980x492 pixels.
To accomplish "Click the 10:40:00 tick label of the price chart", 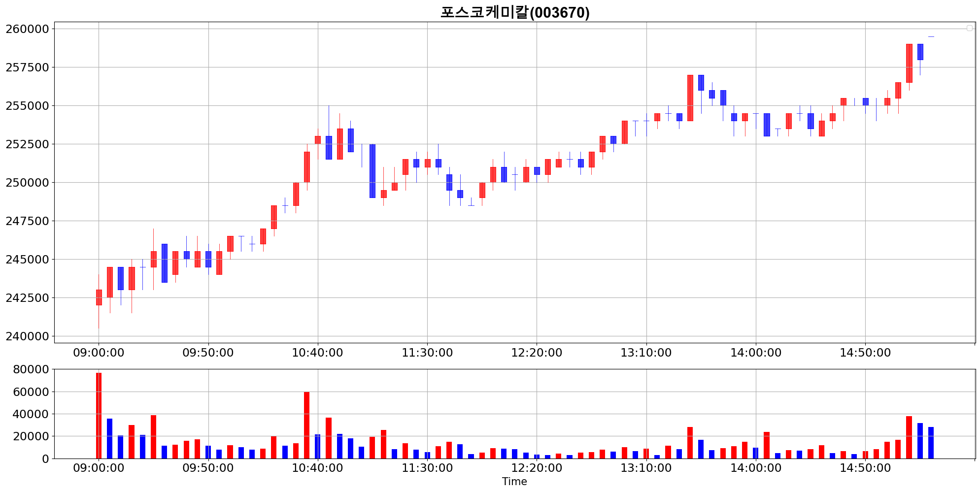I will 317,353.
